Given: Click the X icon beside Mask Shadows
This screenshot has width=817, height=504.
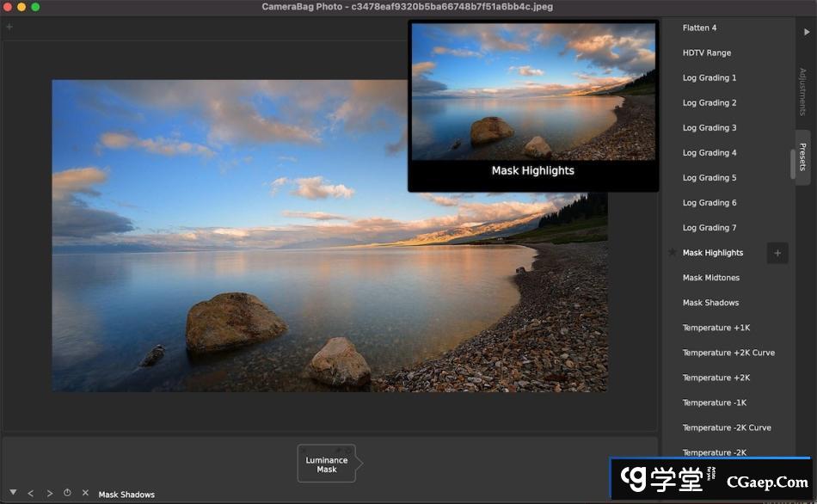Looking at the screenshot, I should (x=85, y=494).
